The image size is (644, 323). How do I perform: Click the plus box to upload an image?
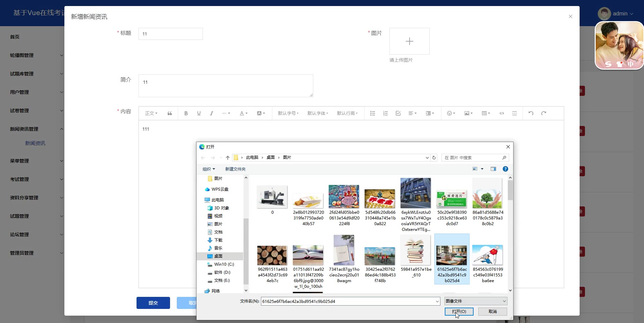(409, 41)
